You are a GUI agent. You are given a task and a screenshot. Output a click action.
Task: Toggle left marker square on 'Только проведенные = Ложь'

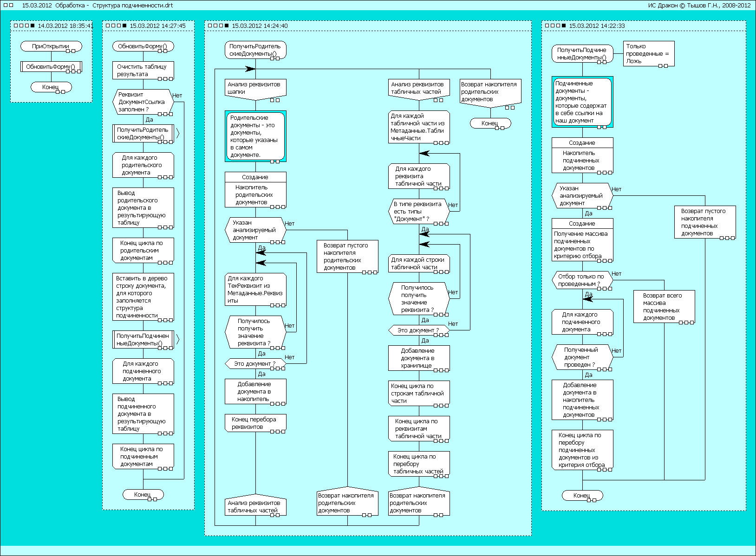click(x=660, y=66)
